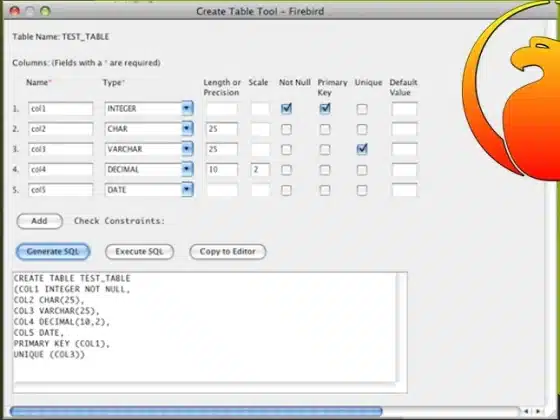Open the DATE type dropdown
The image size is (560, 420).
click(x=187, y=190)
